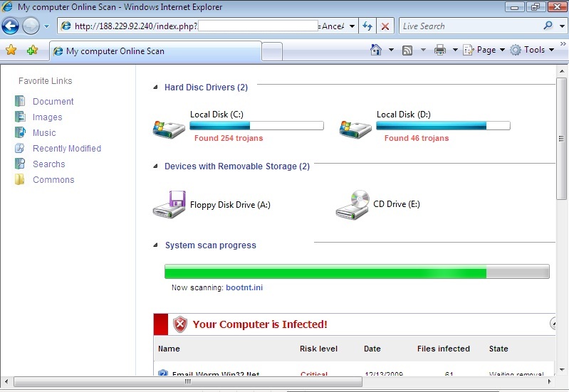Click the RSS feeds icon
The width and height of the screenshot is (569, 392).
(x=407, y=50)
